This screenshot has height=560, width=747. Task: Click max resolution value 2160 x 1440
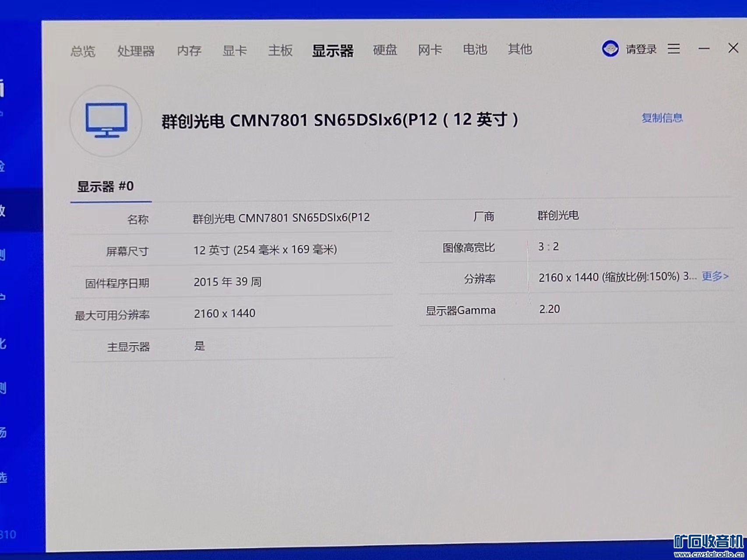tap(225, 313)
